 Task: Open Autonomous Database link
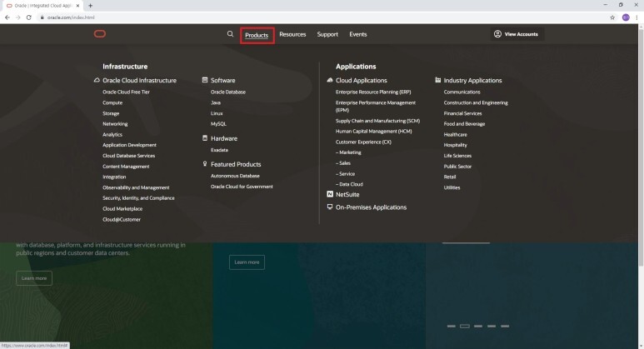pos(235,176)
